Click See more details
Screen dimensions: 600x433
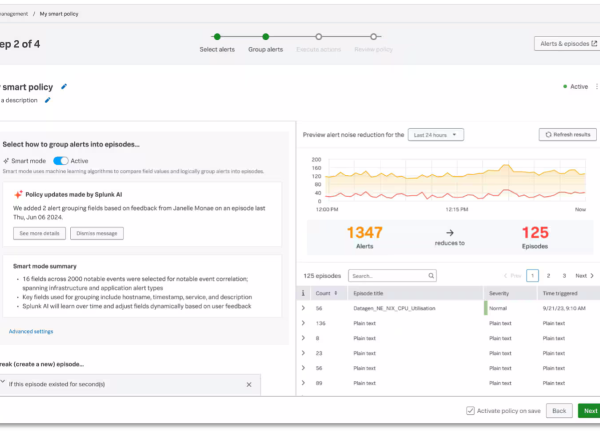(39, 233)
